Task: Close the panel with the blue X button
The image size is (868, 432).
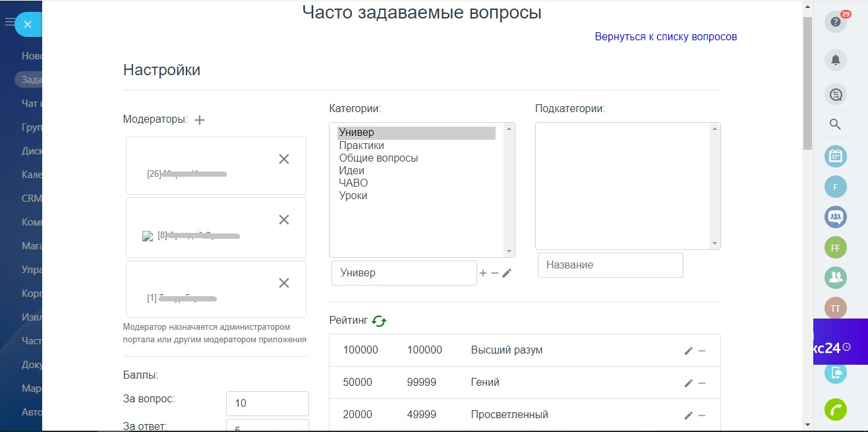Action: [28, 24]
